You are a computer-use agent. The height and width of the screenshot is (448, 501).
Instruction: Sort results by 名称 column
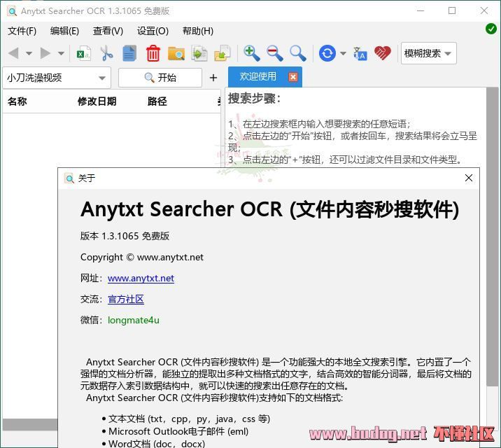point(17,101)
